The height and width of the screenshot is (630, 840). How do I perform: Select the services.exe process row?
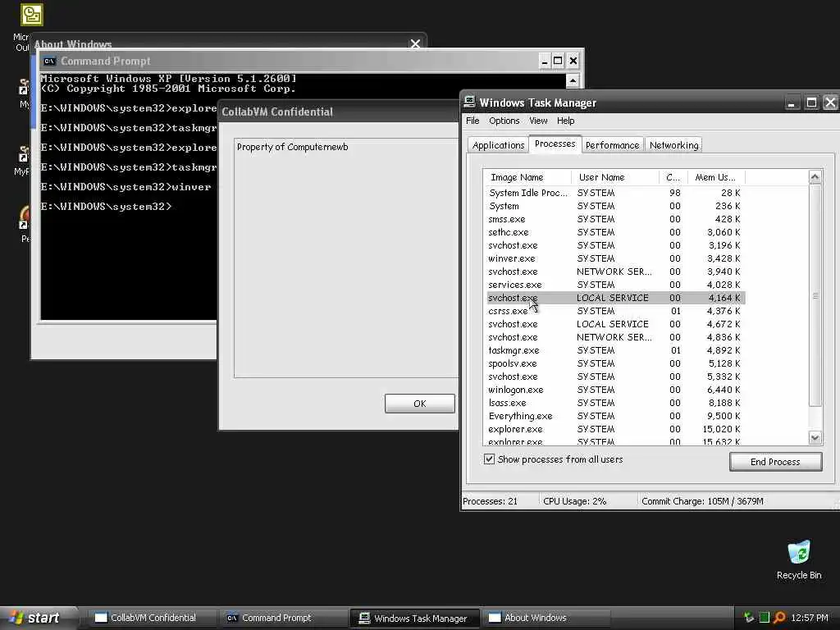(x=614, y=285)
